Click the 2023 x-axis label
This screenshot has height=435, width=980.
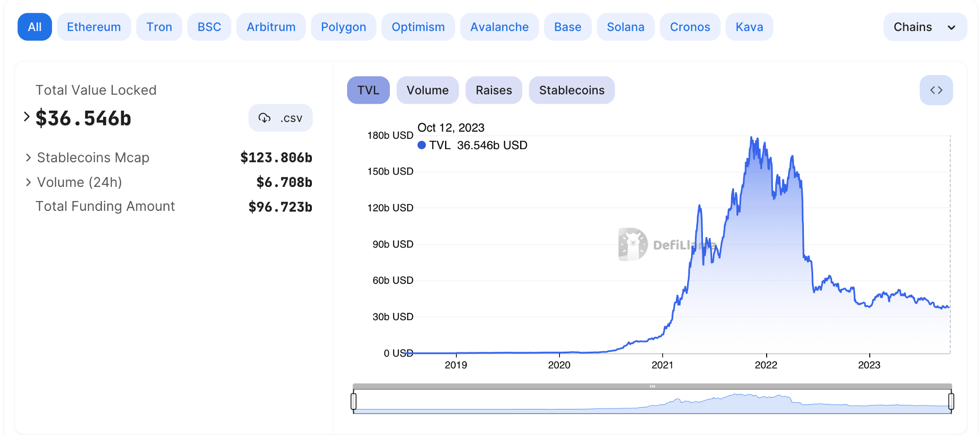coord(869,365)
